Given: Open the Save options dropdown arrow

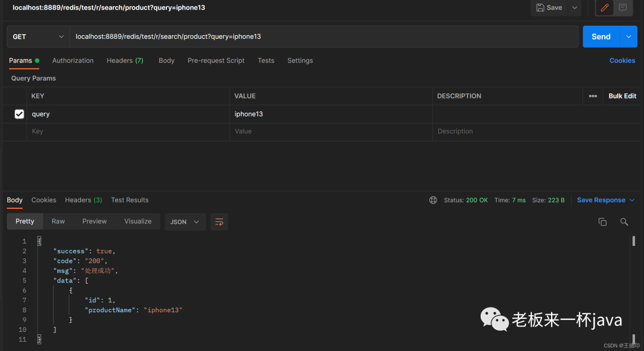Looking at the screenshot, I should click(x=575, y=8).
